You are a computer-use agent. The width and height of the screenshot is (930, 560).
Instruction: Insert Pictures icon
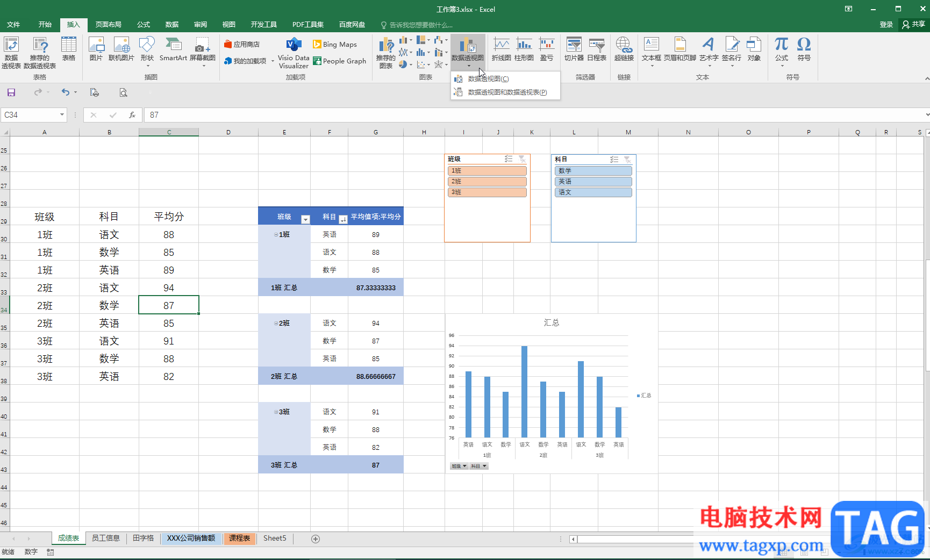point(96,49)
